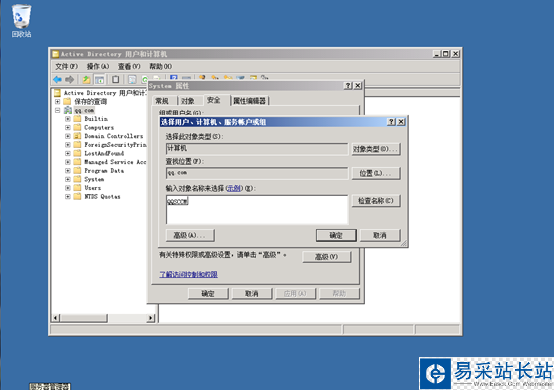The width and height of the screenshot is (554, 390).
Task: Open the 帮助(H) menu
Action: (x=160, y=66)
